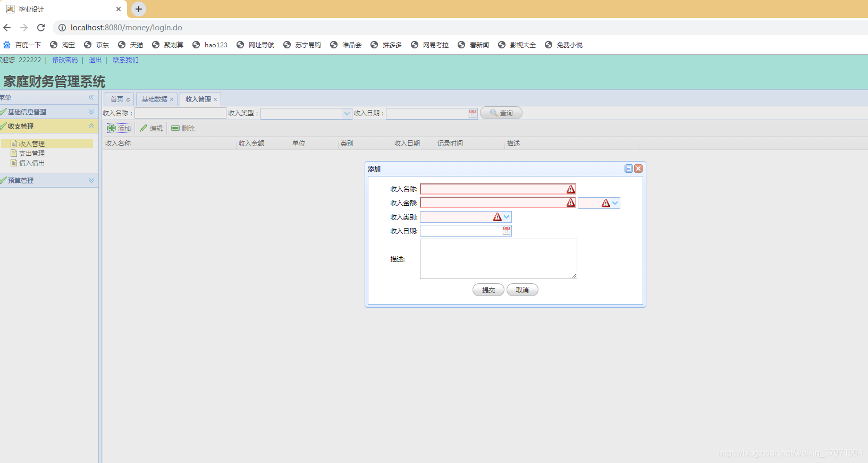Click warning icon in the 收入类别 combo box

coord(498,217)
